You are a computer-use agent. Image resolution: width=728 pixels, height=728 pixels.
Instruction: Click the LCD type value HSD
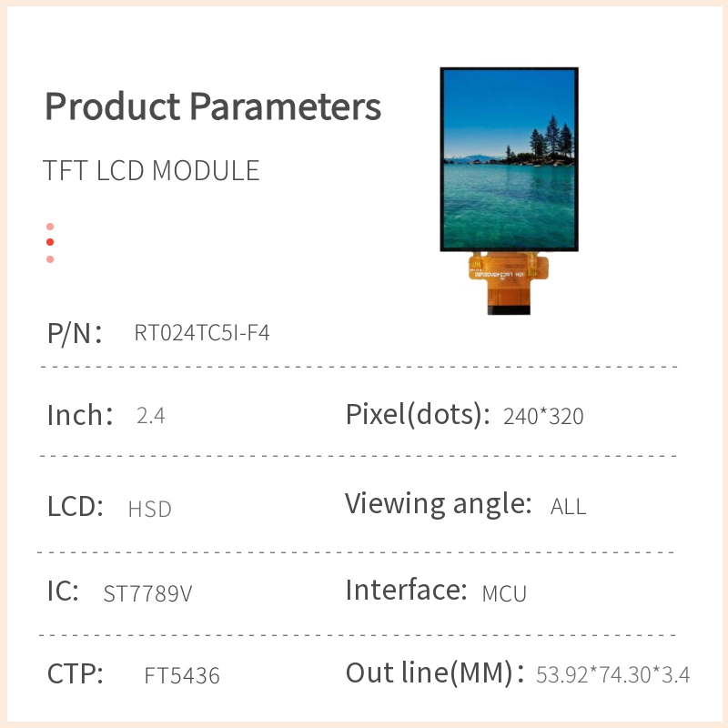(150, 509)
